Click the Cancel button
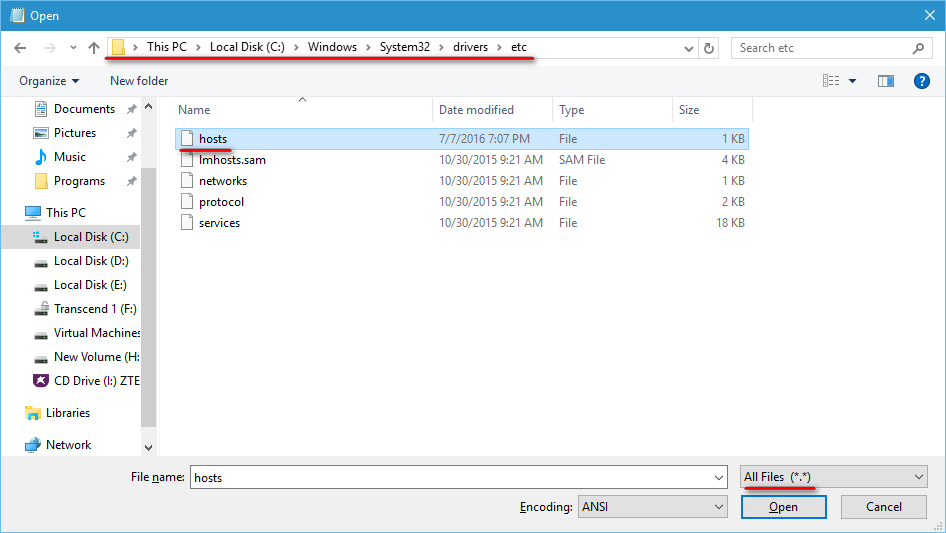946x533 pixels. (884, 507)
